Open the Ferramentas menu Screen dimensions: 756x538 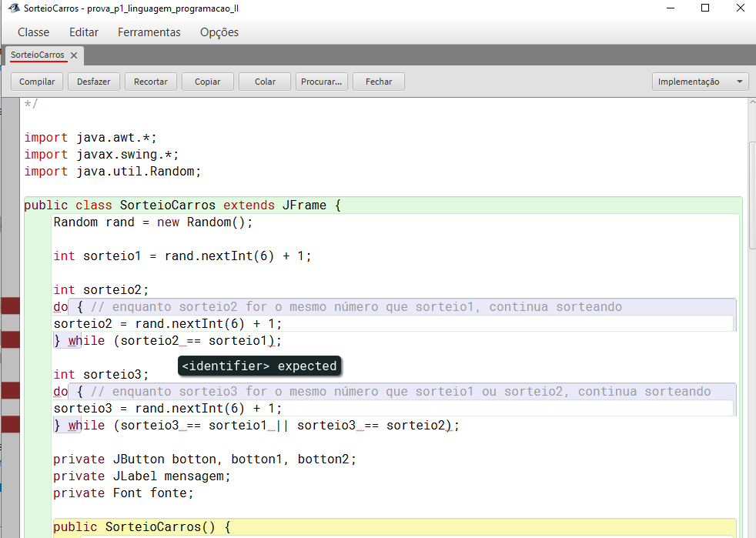click(149, 32)
